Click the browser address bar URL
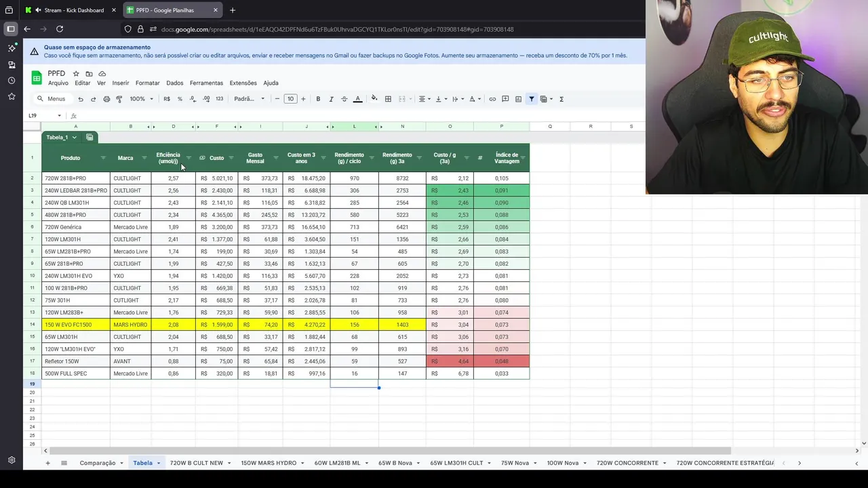This screenshot has height=488, width=868. (336, 29)
